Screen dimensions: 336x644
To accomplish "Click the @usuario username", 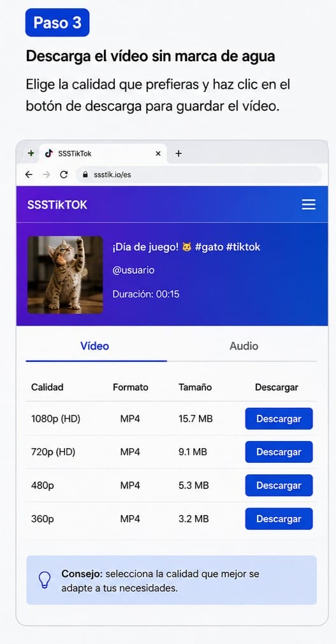I will pos(133,271).
